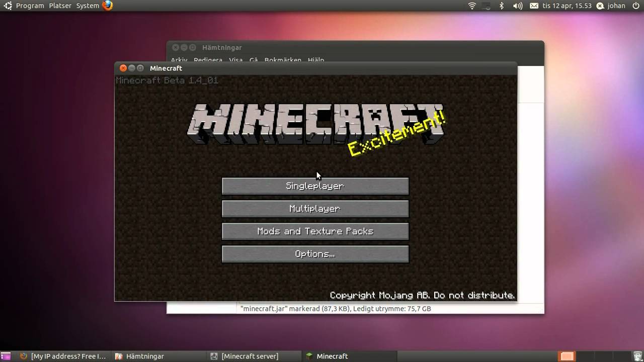Image resolution: width=644 pixels, height=362 pixels.
Task: Select the highlighted workspace in the switcher
Action: pos(567,356)
